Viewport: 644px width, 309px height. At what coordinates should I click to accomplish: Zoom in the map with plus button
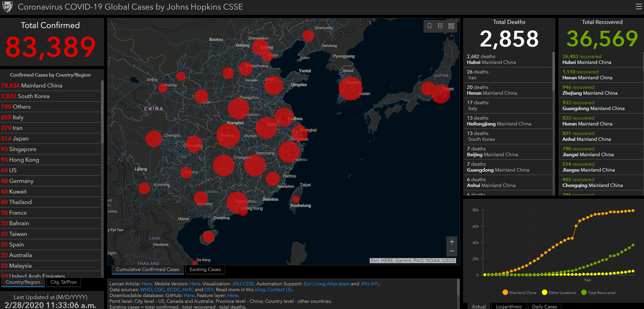(x=452, y=242)
